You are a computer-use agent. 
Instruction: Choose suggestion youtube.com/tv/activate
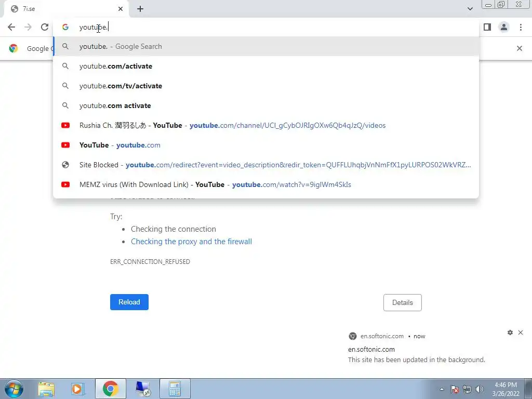266,86
